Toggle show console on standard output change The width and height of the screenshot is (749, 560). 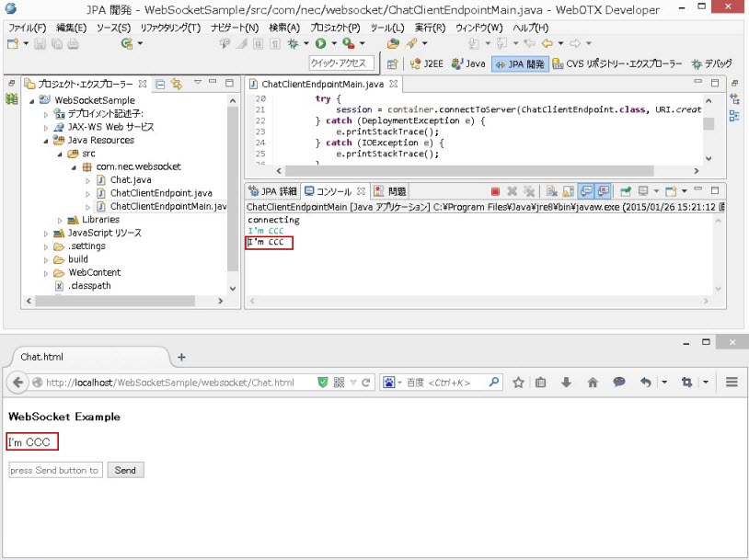coord(588,191)
